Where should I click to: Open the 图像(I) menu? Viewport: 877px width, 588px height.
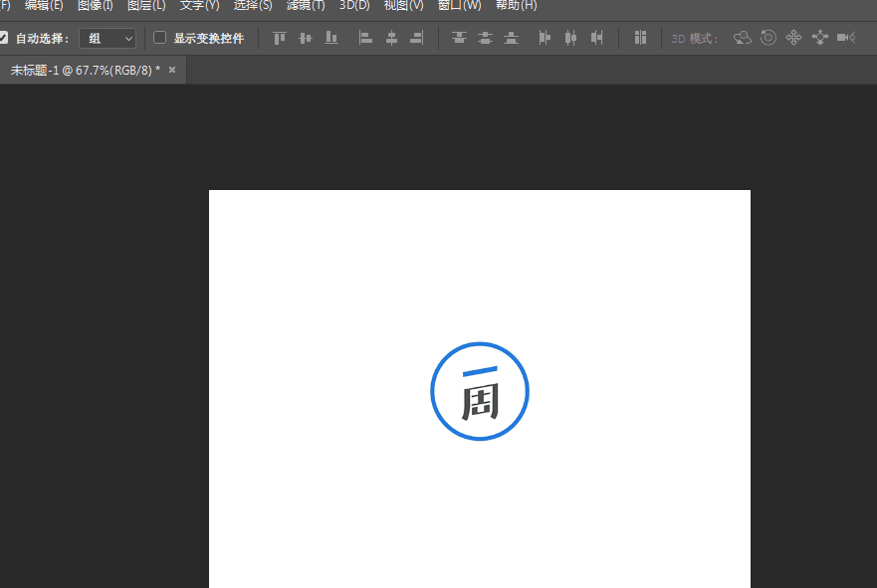[96, 6]
